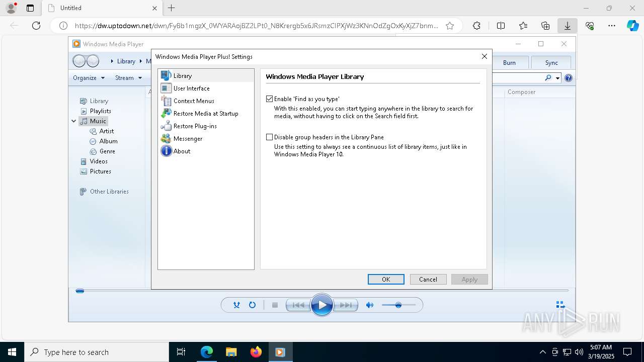Select Genre under Music
Screen dimensions: 644x362
point(107,151)
